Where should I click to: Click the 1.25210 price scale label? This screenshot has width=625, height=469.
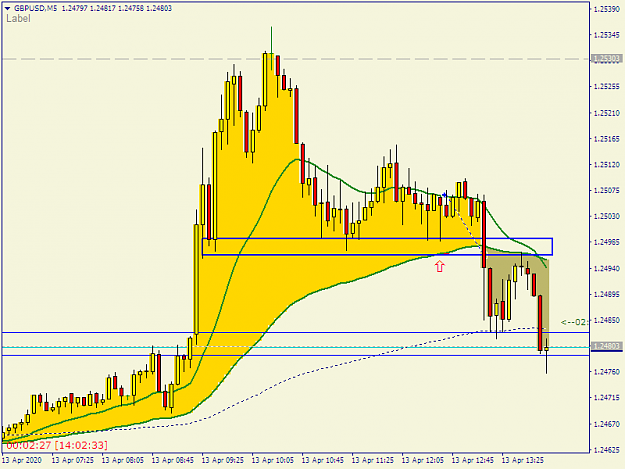(607, 113)
